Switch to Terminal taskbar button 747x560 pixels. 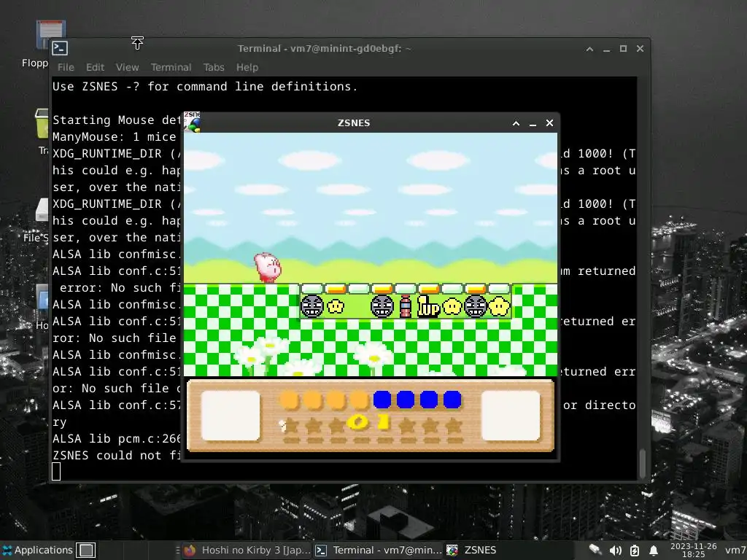pos(379,550)
